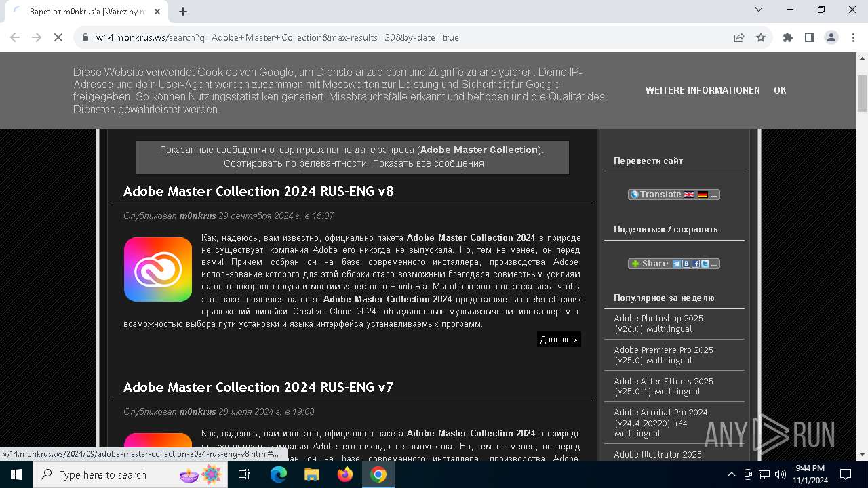Viewport: 868px width, 488px height.
Task: Click the browser back arrow
Action: [15, 37]
